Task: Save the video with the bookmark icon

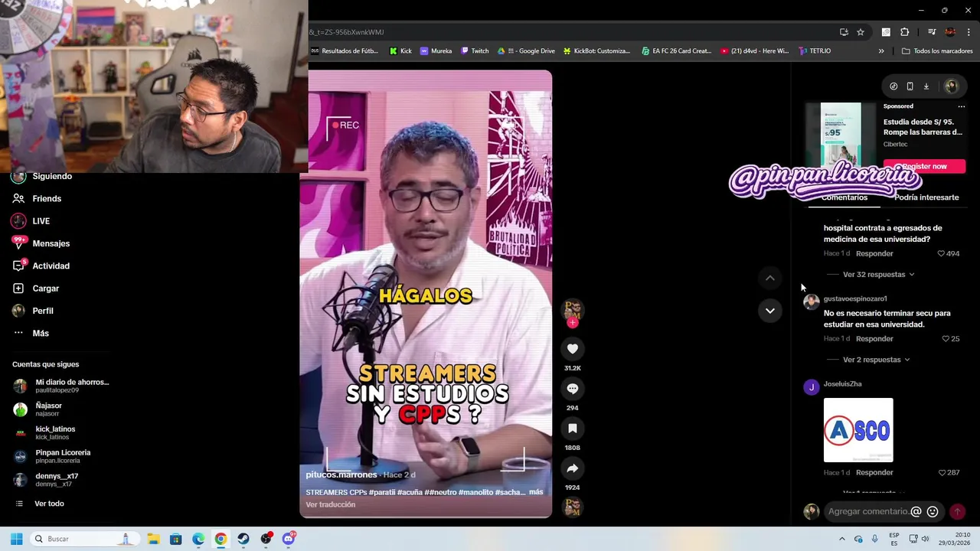Action: click(x=572, y=429)
